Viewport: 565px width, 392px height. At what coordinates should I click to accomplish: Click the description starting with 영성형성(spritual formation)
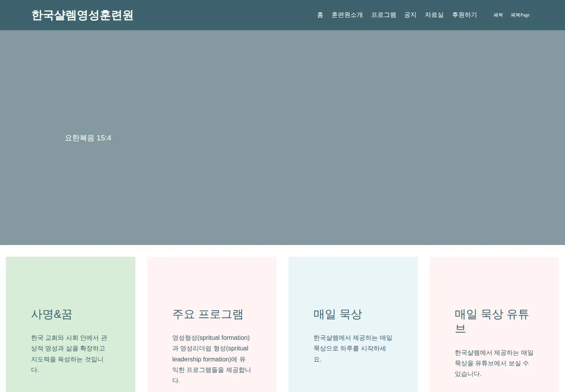pyautogui.click(x=212, y=359)
